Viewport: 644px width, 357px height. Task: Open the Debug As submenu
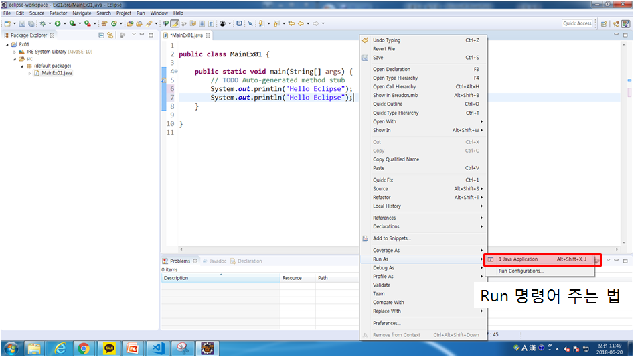(424, 268)
